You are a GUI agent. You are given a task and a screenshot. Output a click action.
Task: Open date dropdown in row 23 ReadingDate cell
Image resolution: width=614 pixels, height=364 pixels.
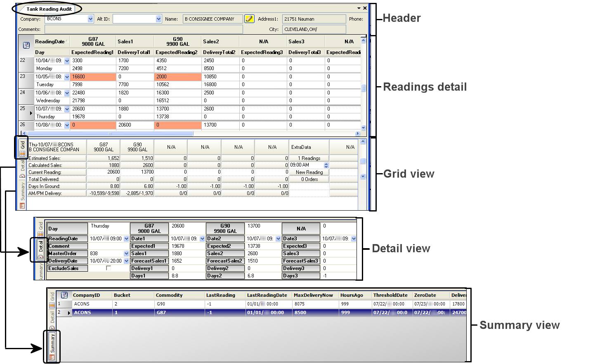(x=67, y=77)
